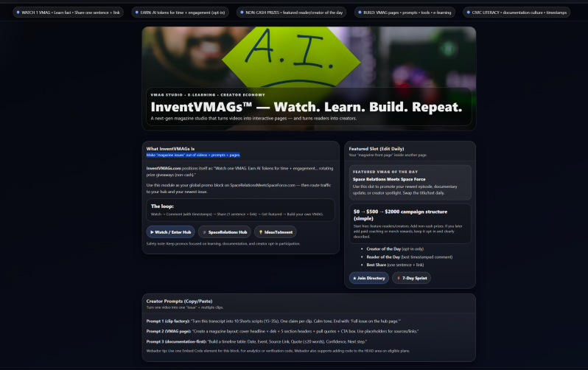Open the SpaceRelations Hub button
Viewport: 588px width, 370px height.
225,232
